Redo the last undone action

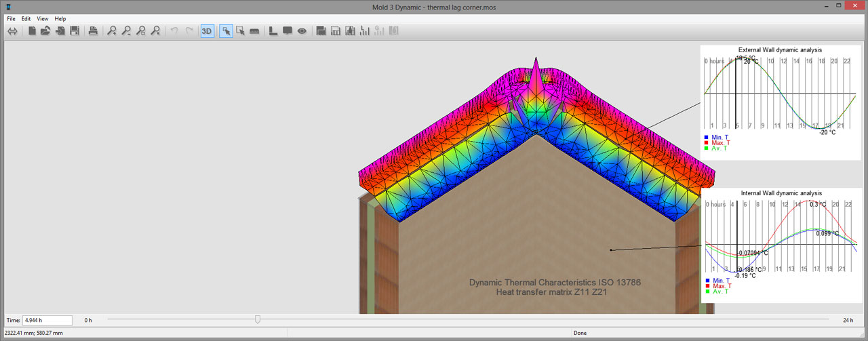pyautogui.click(x=189, y=31)
